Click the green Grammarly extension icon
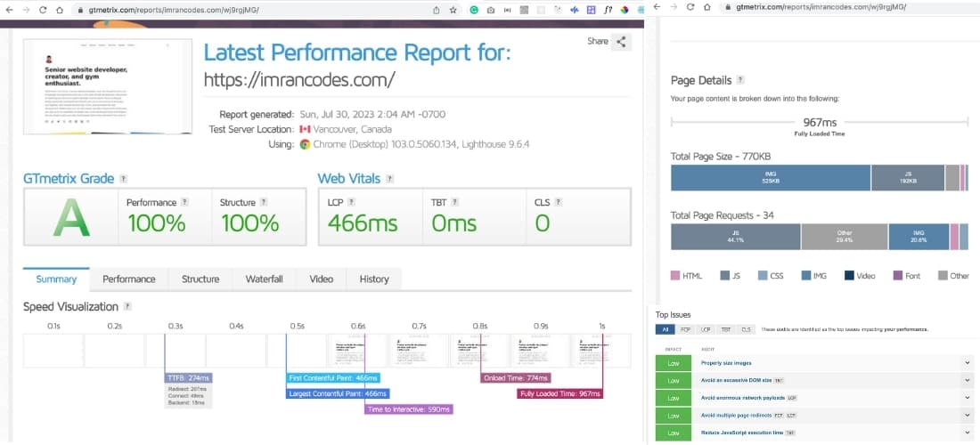 click(x=474, y=10)
